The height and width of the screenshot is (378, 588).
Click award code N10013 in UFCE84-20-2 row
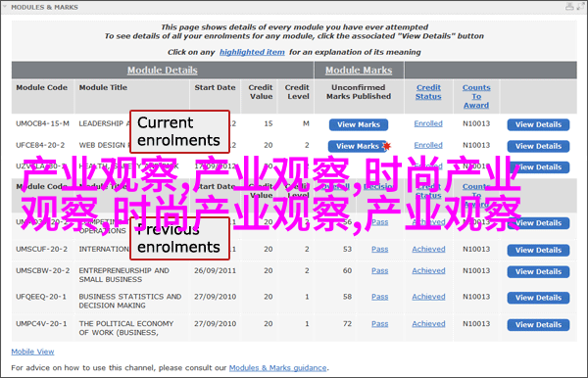[476, 145]
